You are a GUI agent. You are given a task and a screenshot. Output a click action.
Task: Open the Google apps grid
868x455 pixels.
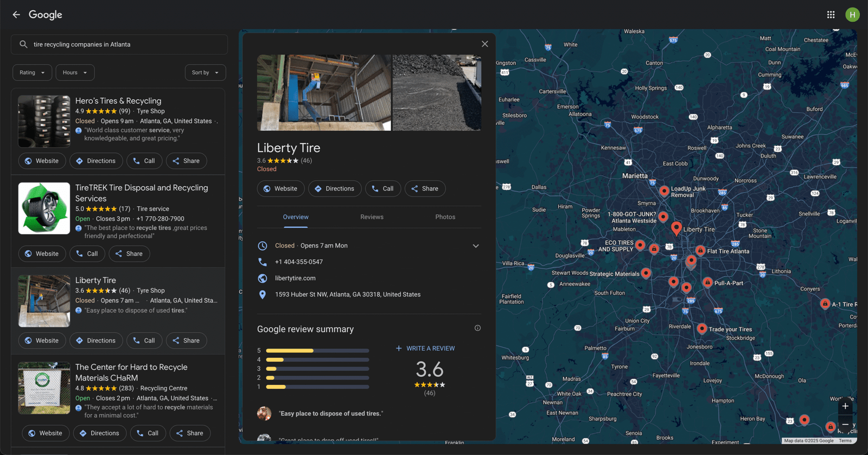(x=831, y=15)
